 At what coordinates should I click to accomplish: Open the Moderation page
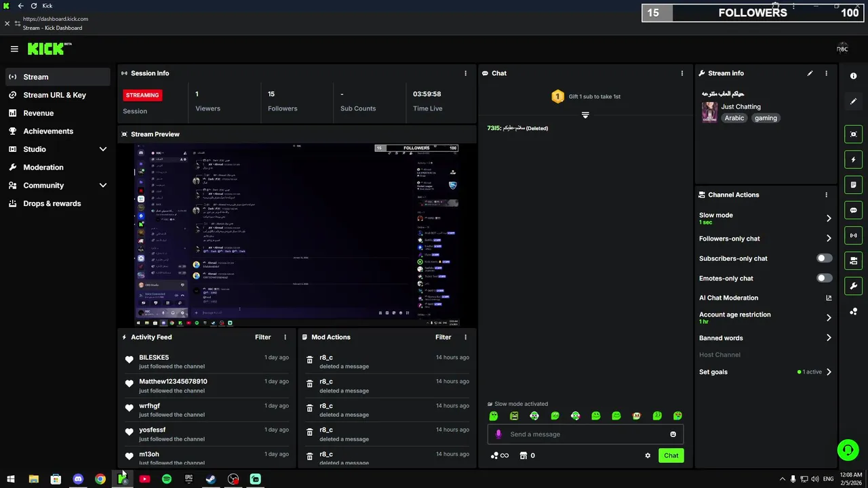click(58, 167)
